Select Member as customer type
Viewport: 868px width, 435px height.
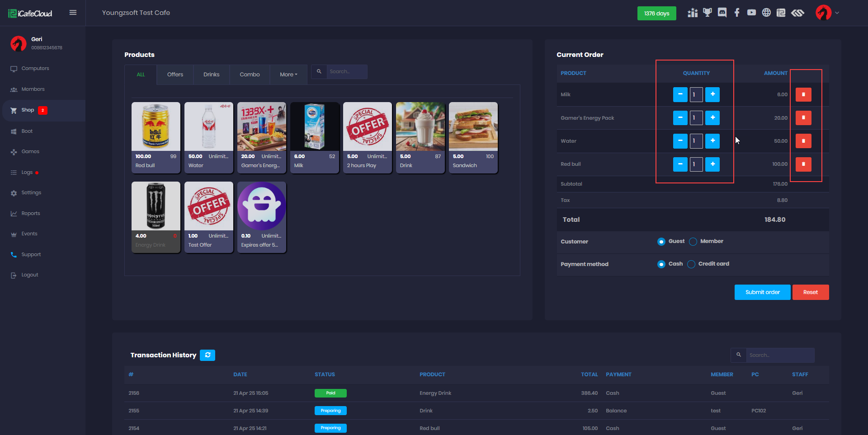pos(693,242)
